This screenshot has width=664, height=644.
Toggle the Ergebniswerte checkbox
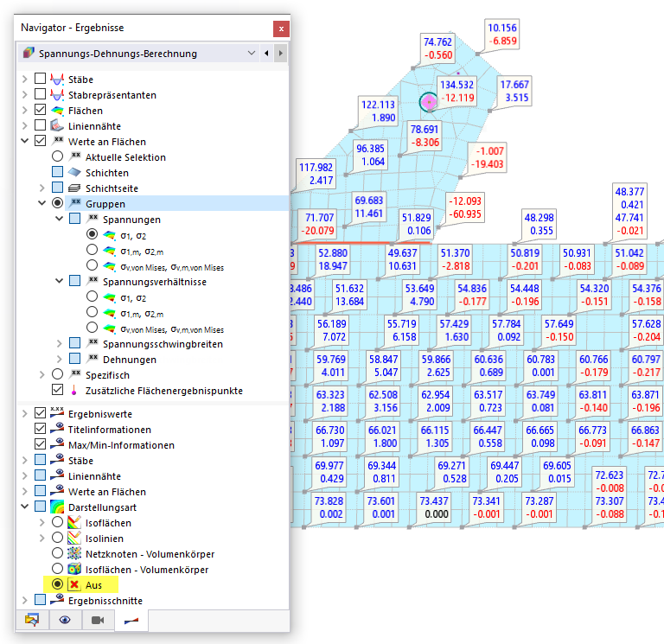point(41,413)
